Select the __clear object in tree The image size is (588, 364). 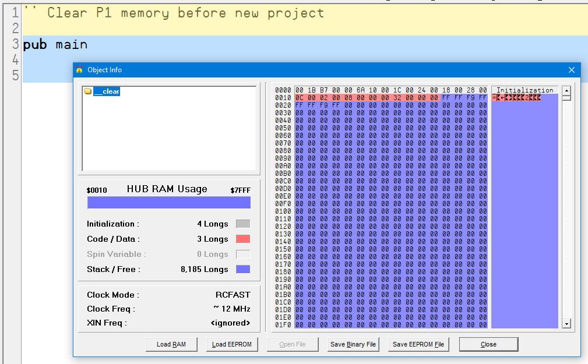tap(107, 91)
